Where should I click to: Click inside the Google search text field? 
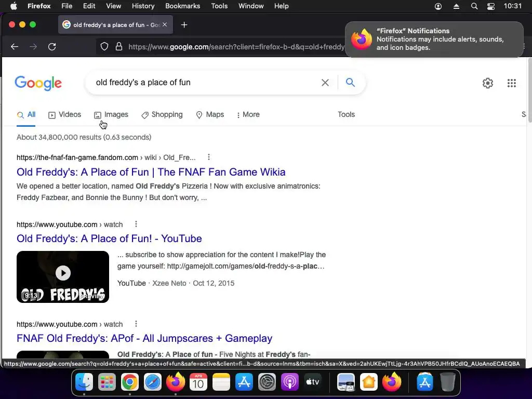pyautogui.click(x=204, y=83)
